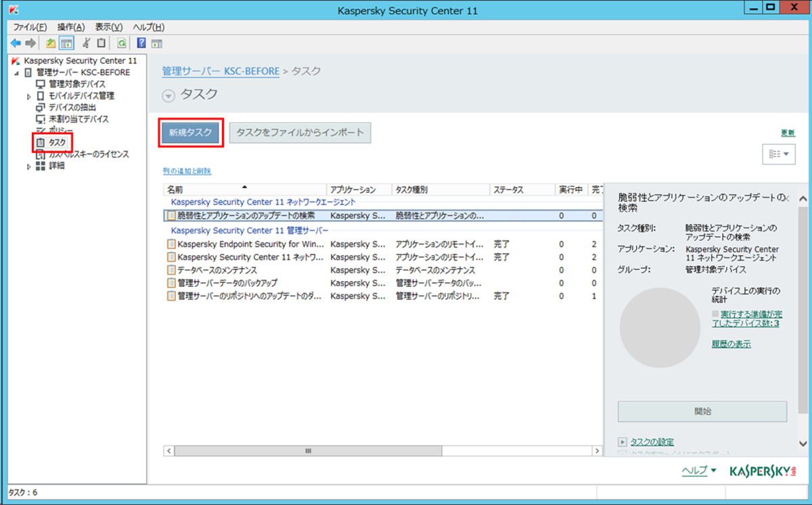Select the タスク node in tree
Screen dimensions: 812x505
pos(57,142)
